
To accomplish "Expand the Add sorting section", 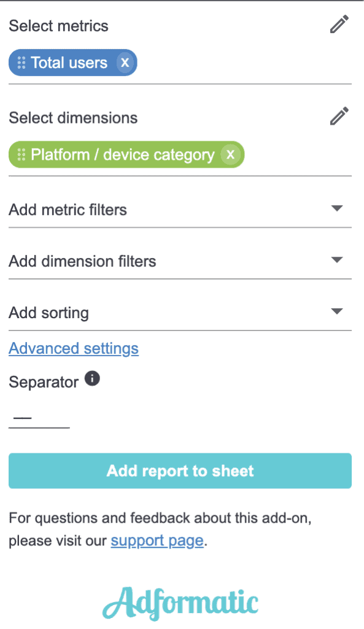I will tap(337, 311).
